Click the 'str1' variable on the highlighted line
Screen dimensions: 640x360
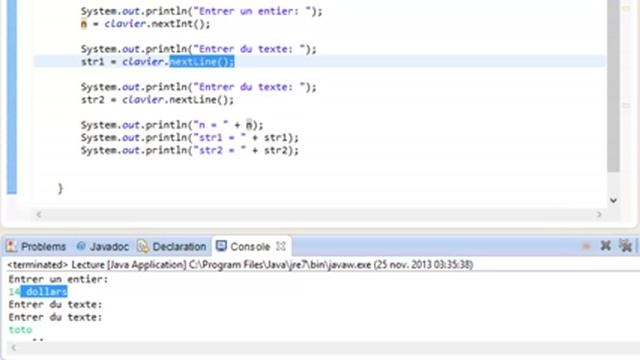pyautogui.click(x=93, y=62)
